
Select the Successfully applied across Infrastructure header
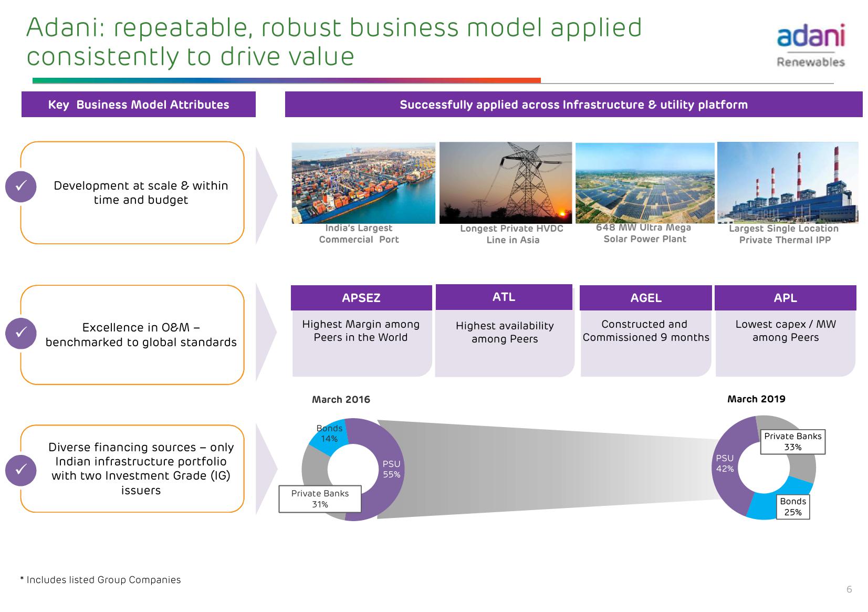tap(573, 105)
